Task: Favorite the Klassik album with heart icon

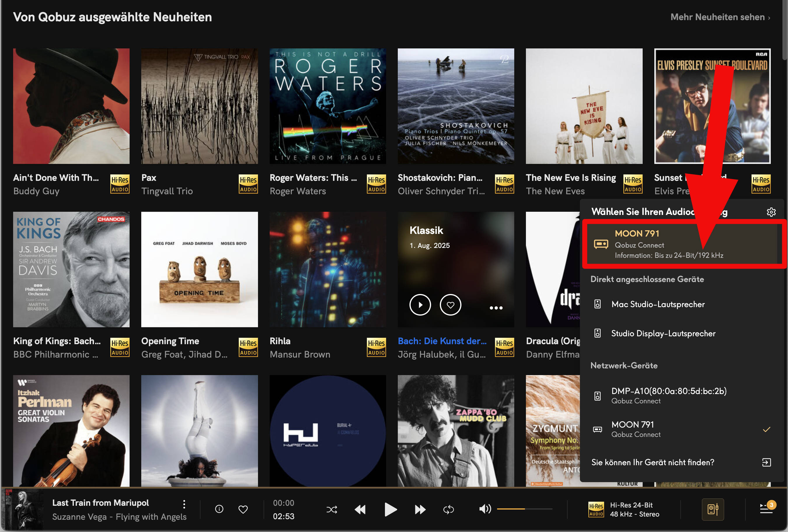Action: coord(450,305)
